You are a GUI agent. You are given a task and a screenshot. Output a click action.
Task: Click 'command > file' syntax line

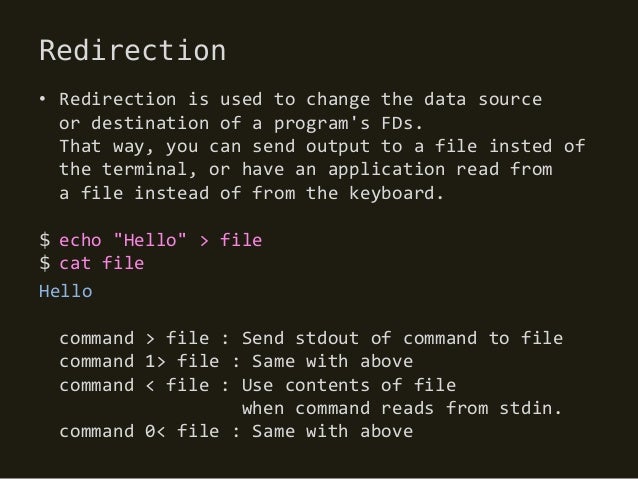(134, 338)
